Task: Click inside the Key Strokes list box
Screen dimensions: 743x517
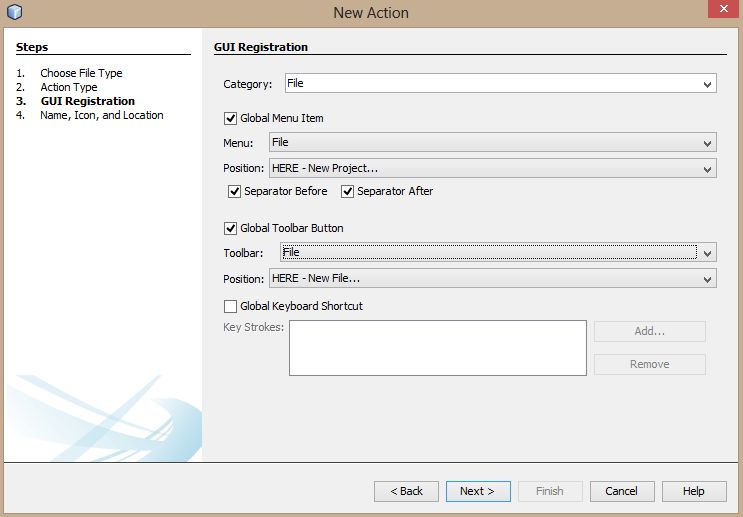Action: point(437,347)
